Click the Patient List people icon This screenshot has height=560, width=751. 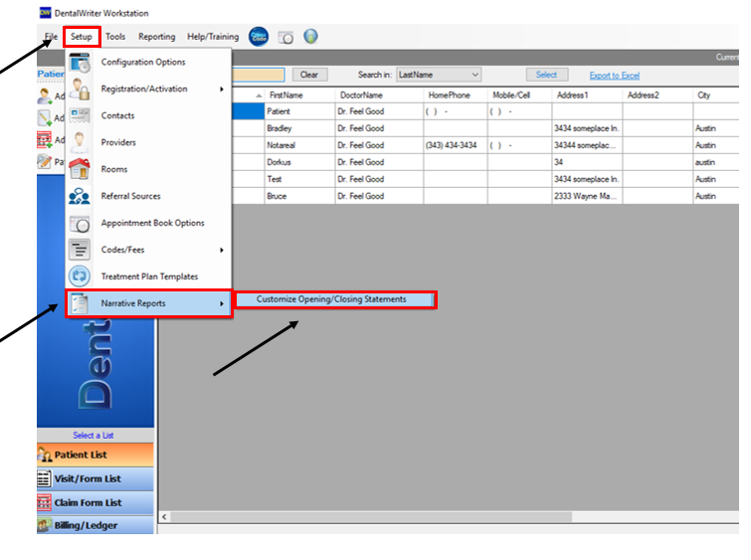point(45,455)
